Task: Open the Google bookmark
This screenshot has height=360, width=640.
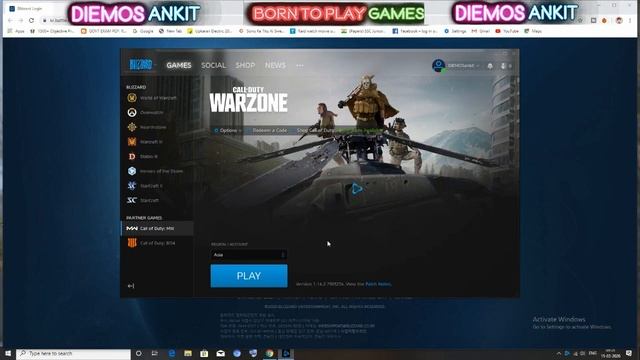Action: coord(143,31)
